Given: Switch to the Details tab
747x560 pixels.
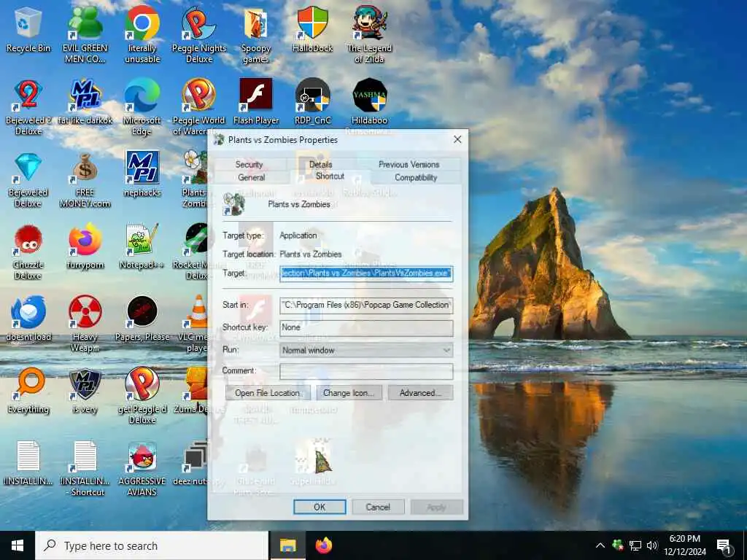Looking at the screenshot, I should [x=321, y=164].
